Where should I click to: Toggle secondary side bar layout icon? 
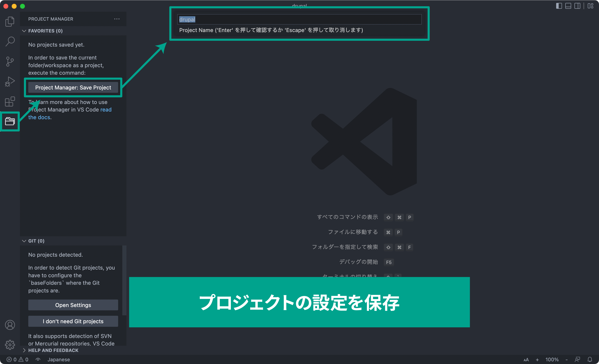click(577, 6)
